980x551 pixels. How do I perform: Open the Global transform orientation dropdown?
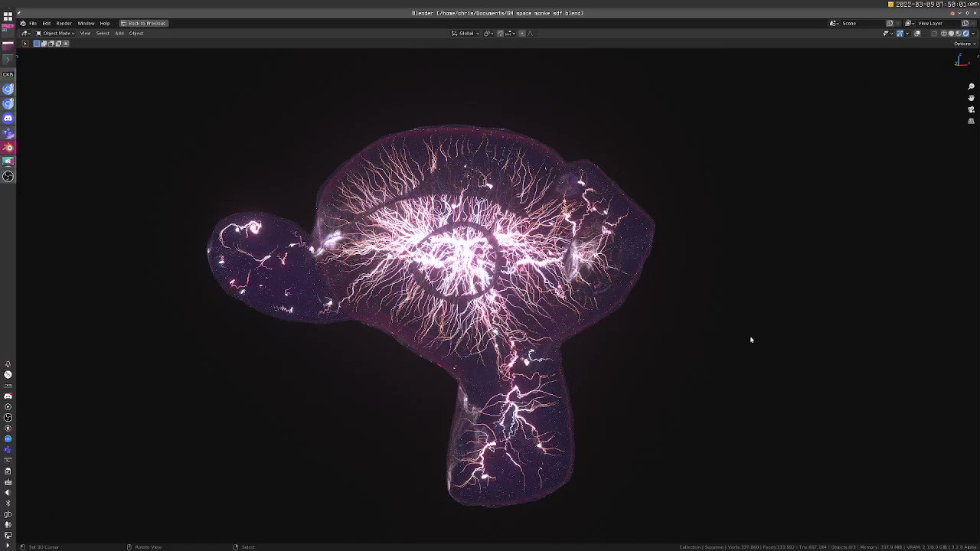click(x=465, y=33)
